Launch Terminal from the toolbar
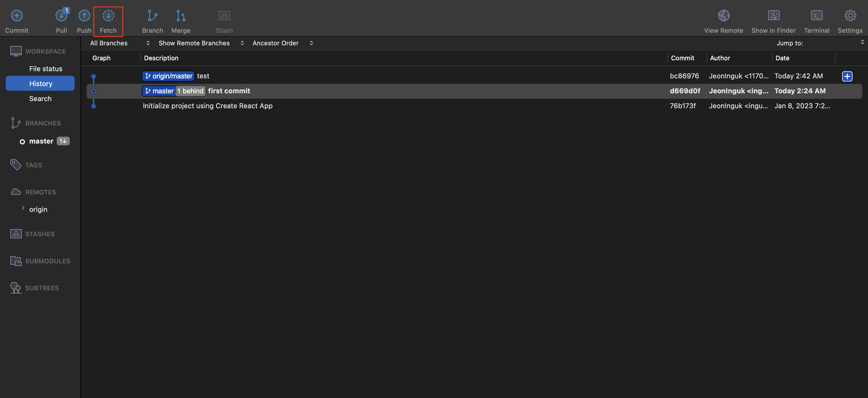This screenshot has width=868, height=398. coord(816,16)
